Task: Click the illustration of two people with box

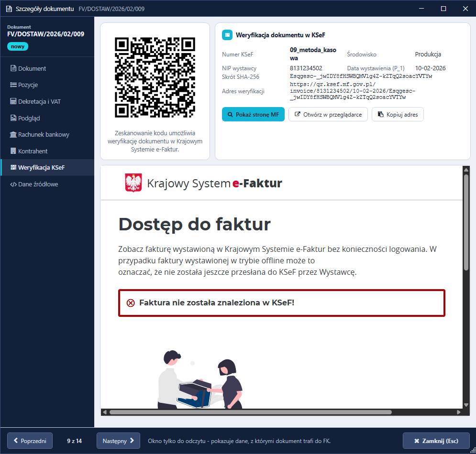Action: point(200,380)
